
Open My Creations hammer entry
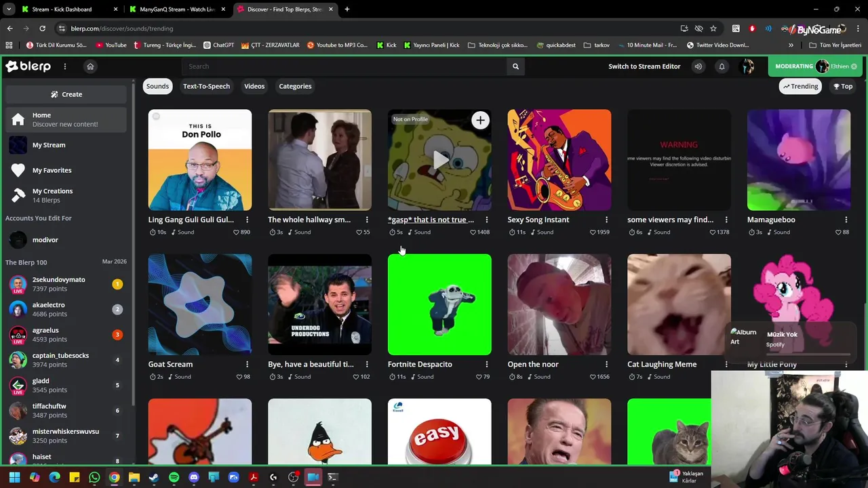tap(66, 195)
